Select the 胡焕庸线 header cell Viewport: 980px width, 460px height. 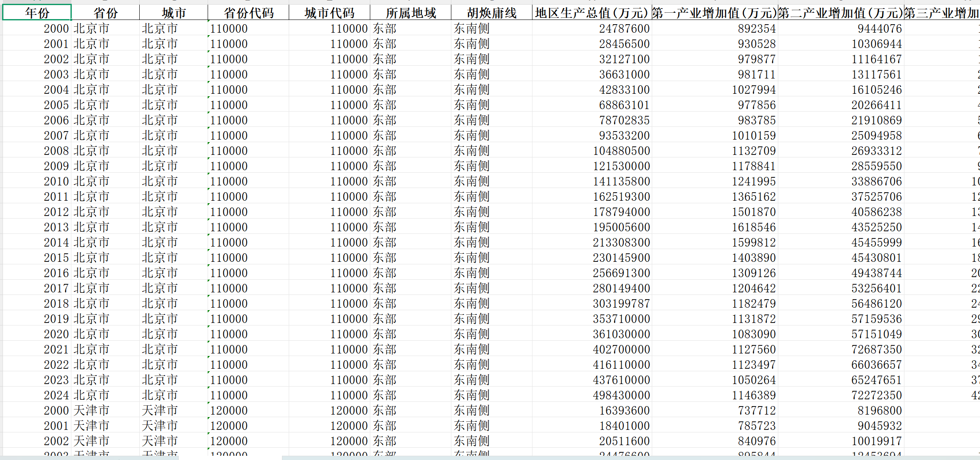pyautogui.click(x=492, y=13)
